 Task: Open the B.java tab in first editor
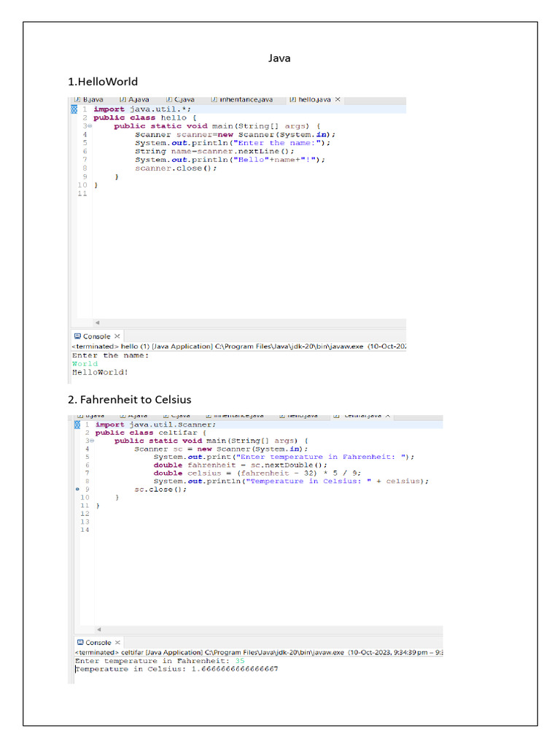tap(91, 99)
